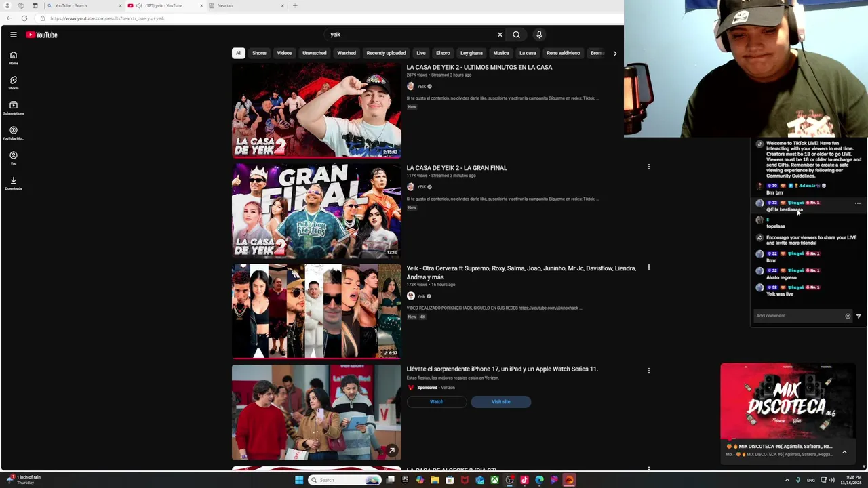Open Shorts in the YouTube sidebar

(13, 83)
